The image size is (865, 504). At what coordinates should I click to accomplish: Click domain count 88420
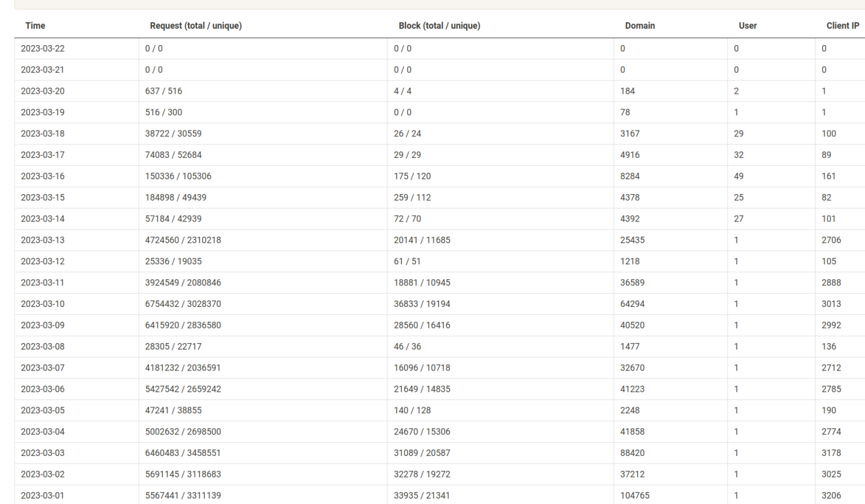(634, 452)
